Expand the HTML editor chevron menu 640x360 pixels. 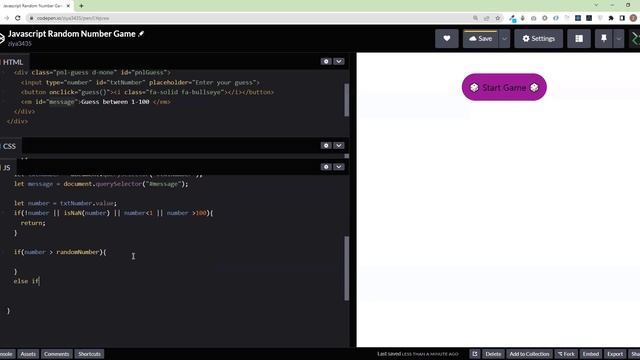339,61
